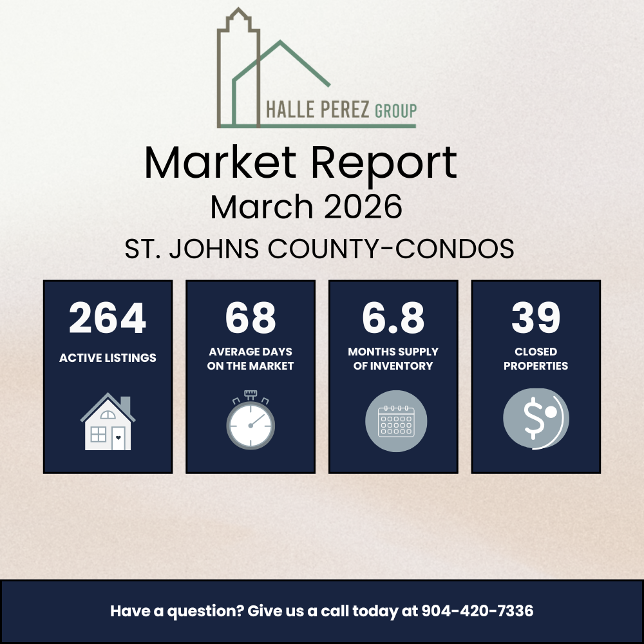The image size is (644, 644).
Task: Click the dollar sign coin icon
Action: coord(536,419)
